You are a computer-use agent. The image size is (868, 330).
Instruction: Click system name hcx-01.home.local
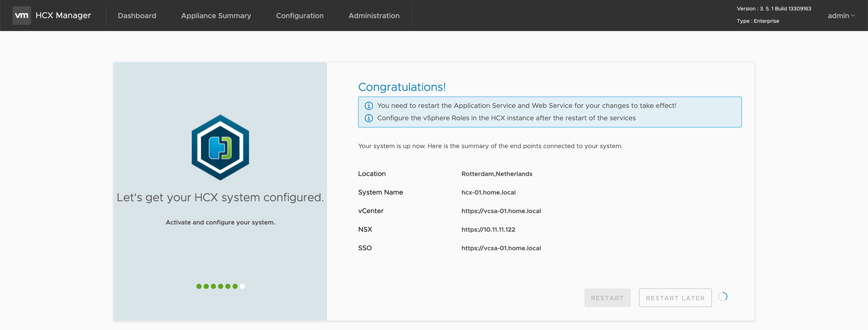[x=488, y=192]
